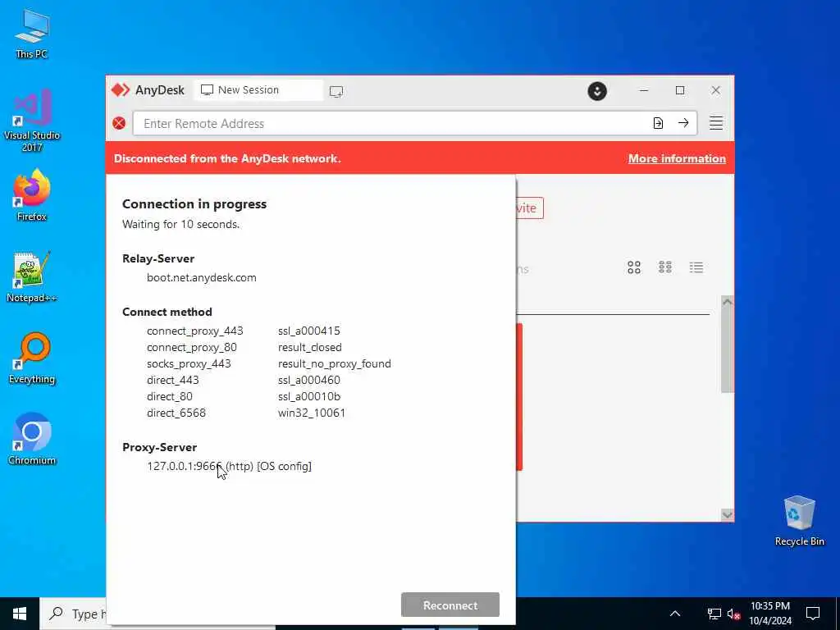Click the connect arrow icon
This screenshot has height=630, width=840.
point(683,123)
